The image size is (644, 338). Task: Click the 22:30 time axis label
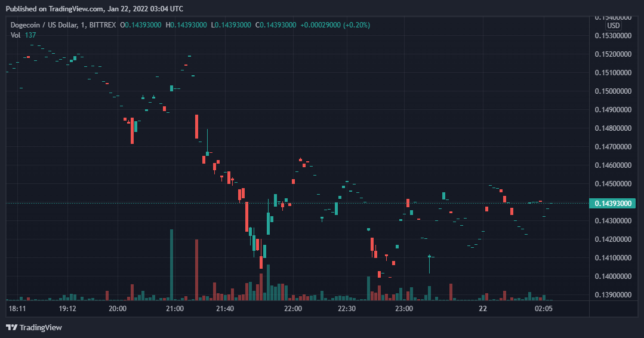[x=347, y=309]
